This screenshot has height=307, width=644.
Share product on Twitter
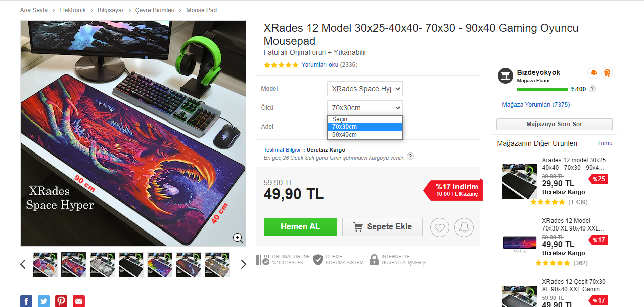click(44, 301)
